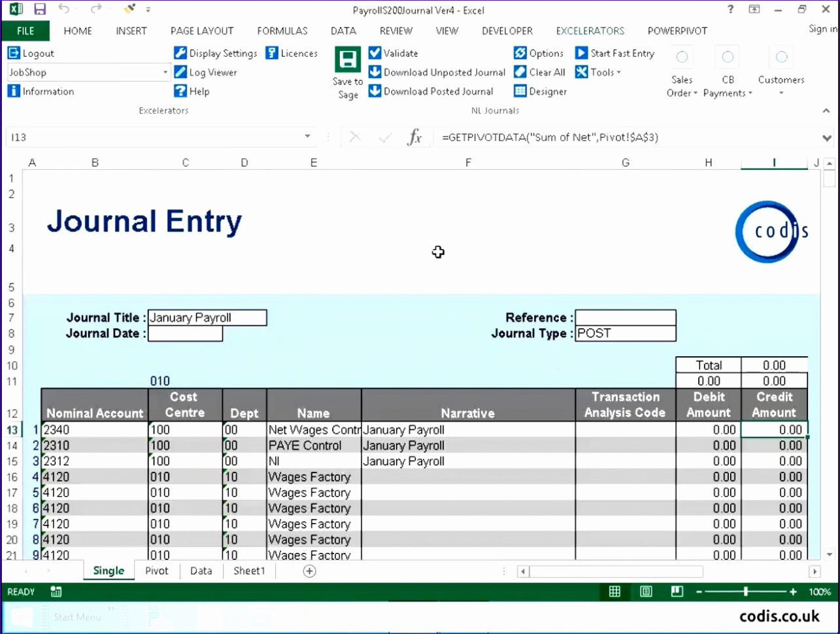Adjust the zoom slider
The width and height of the screenshot is (840, 634).
click(745, 592)
